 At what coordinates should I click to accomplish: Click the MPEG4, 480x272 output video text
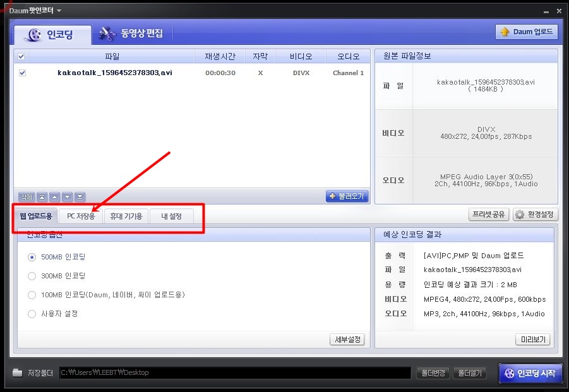click(484, 299)
